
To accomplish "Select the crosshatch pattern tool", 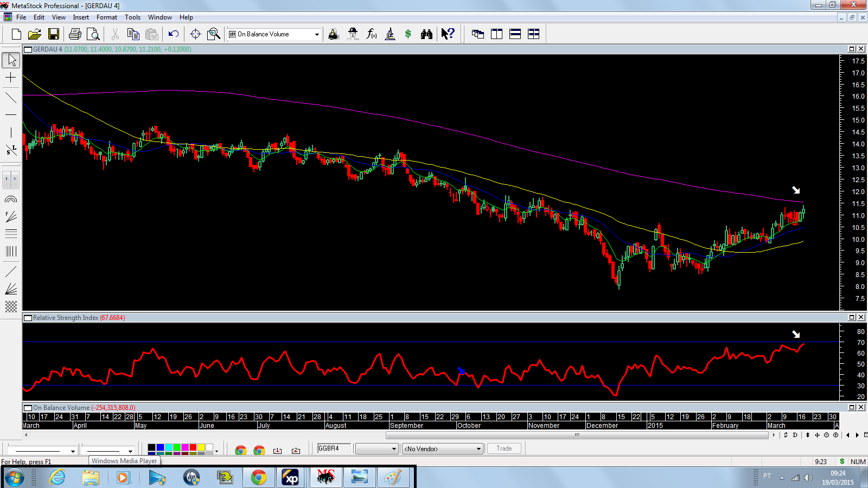I will (x=11, y=306).
